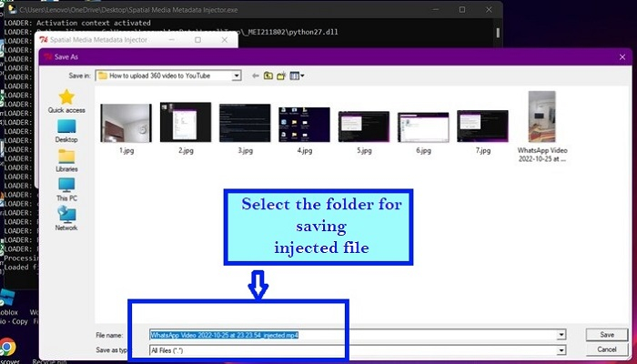Expand the File name dropdown arrow
Image resolution: width=637 pixels, height=364 pixels.
(x=561, y=335)
